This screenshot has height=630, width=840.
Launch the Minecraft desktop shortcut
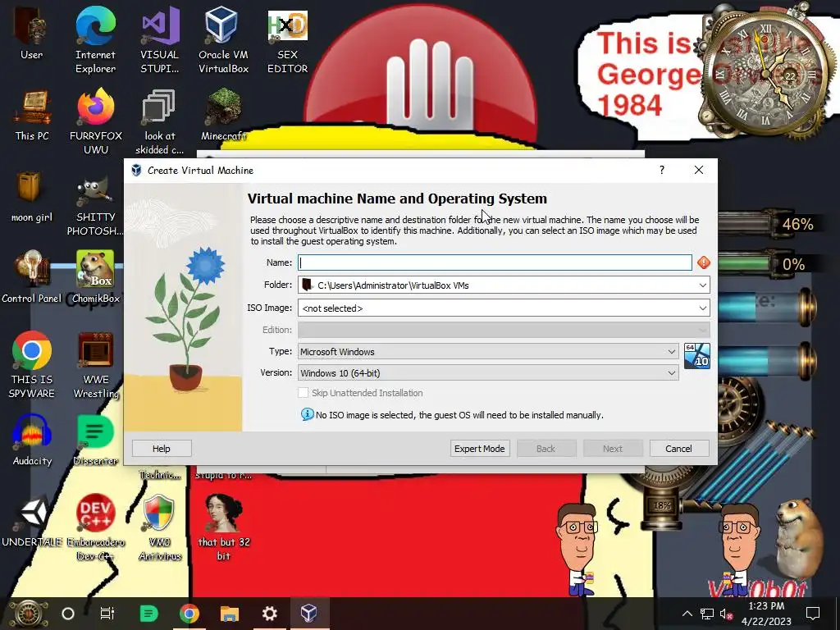tap(223, 115)
